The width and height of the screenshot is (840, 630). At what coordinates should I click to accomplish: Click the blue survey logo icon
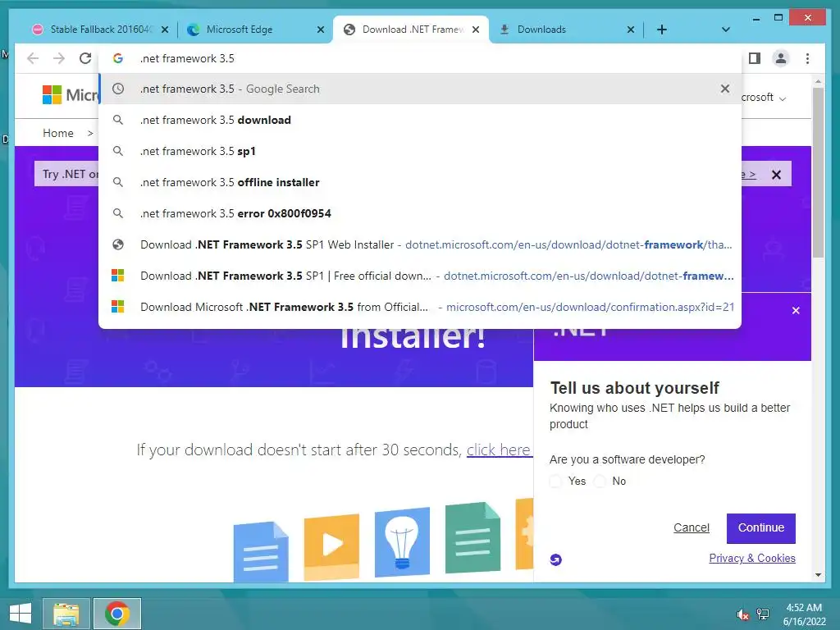click(555, 559)
